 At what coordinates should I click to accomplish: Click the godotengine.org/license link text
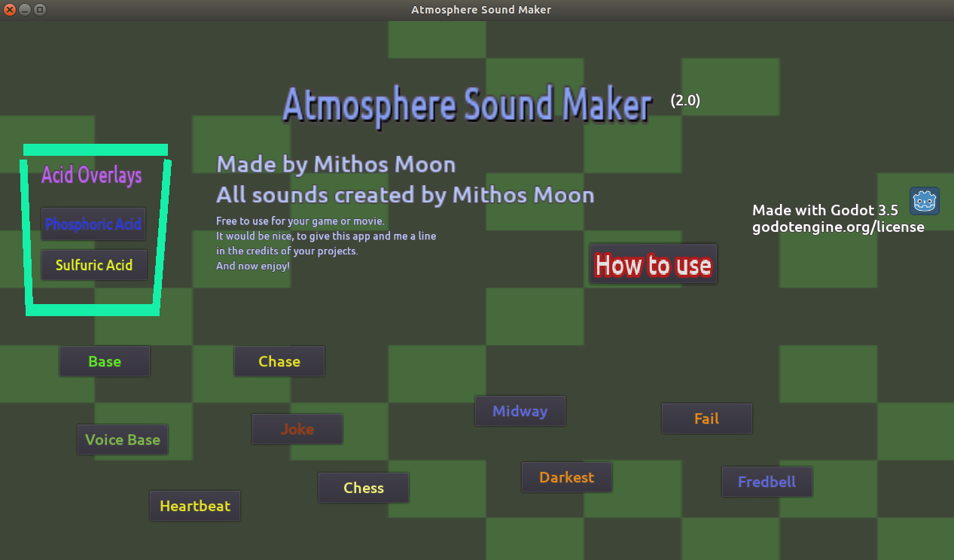837,227
